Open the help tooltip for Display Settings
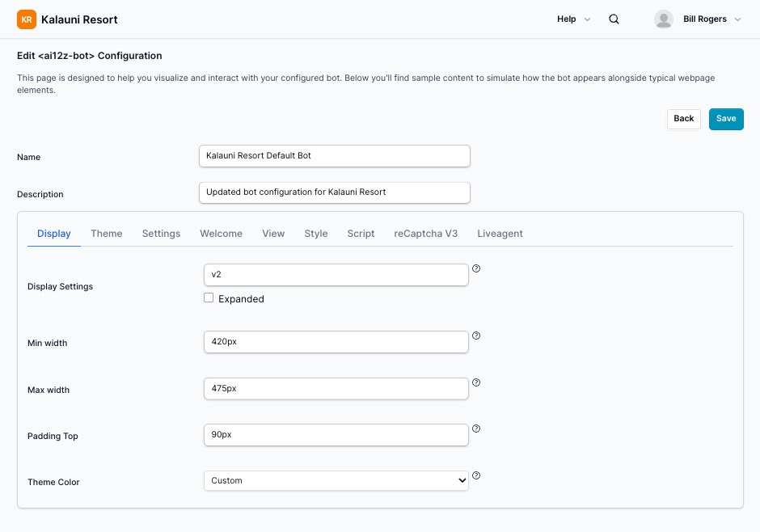This screenshot has width=760, height=532. (x=476, y=268)
